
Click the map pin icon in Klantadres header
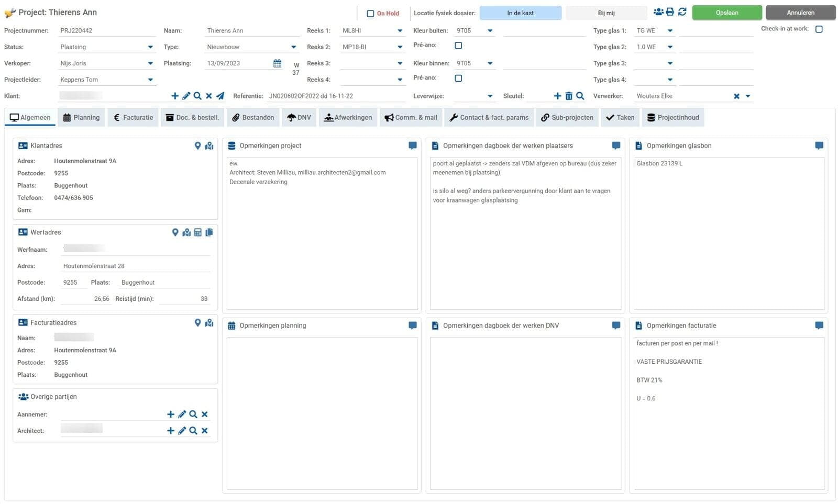tap(197, 145)
